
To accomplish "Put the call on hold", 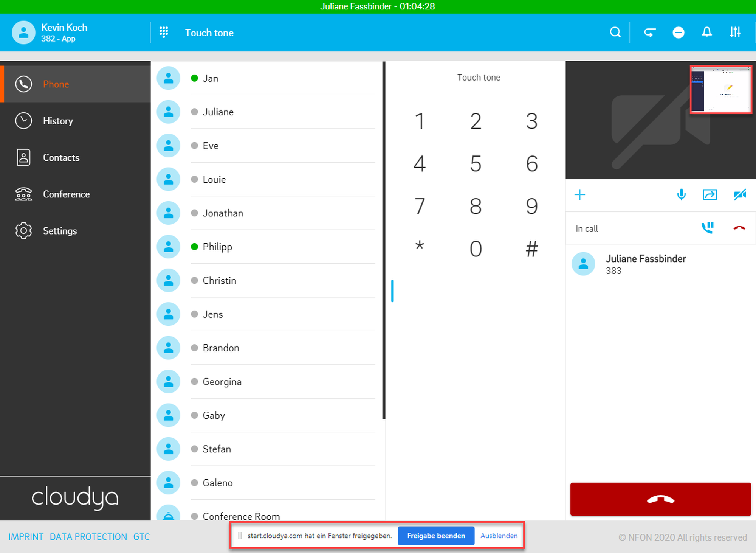I will pyautogui.click(x=707, y=228).
